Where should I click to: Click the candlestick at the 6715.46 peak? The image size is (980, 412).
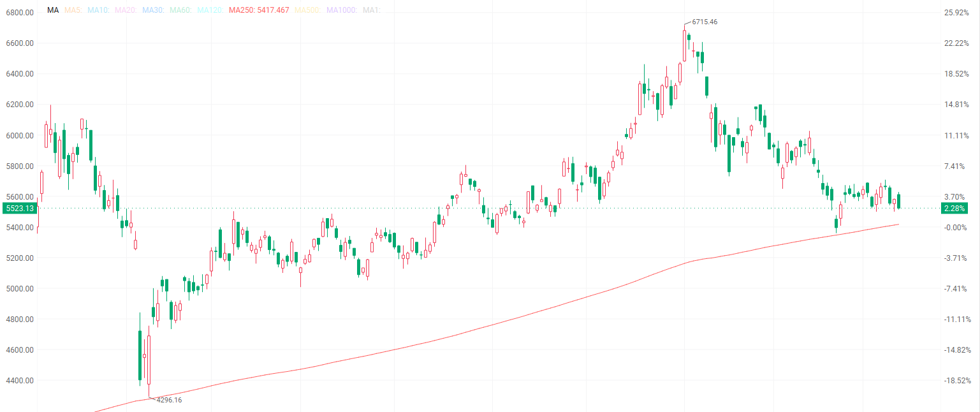coord(684,46)
